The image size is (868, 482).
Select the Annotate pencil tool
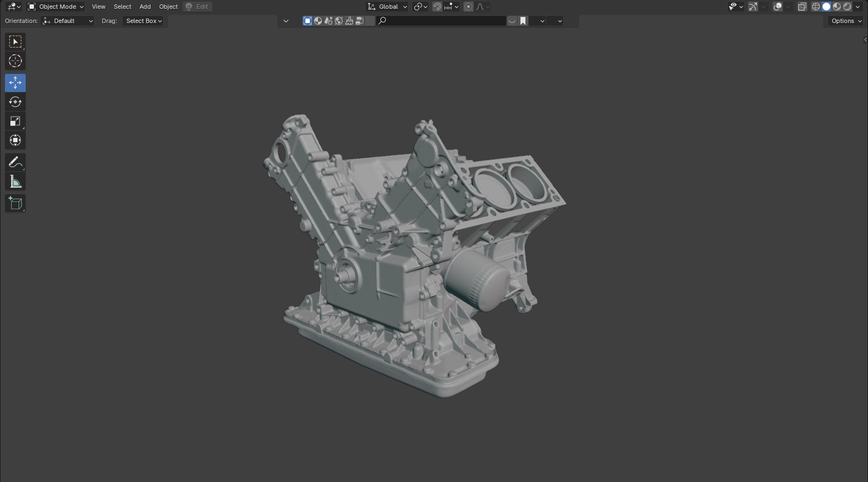pos(15,162)
